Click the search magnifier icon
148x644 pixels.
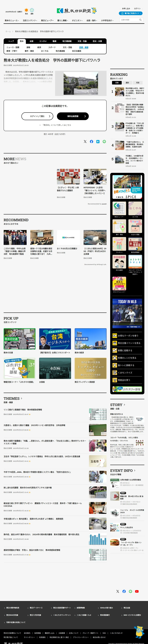140,20
